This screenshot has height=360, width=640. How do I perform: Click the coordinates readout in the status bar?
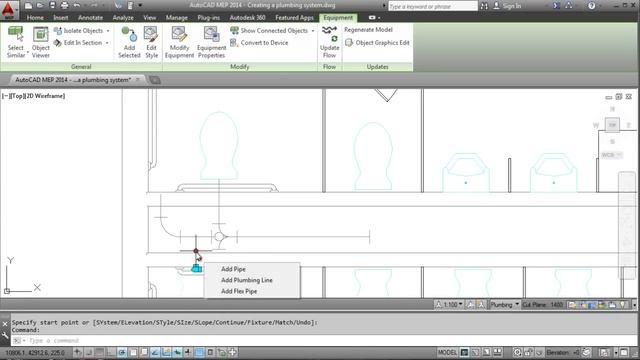[35, 352]
